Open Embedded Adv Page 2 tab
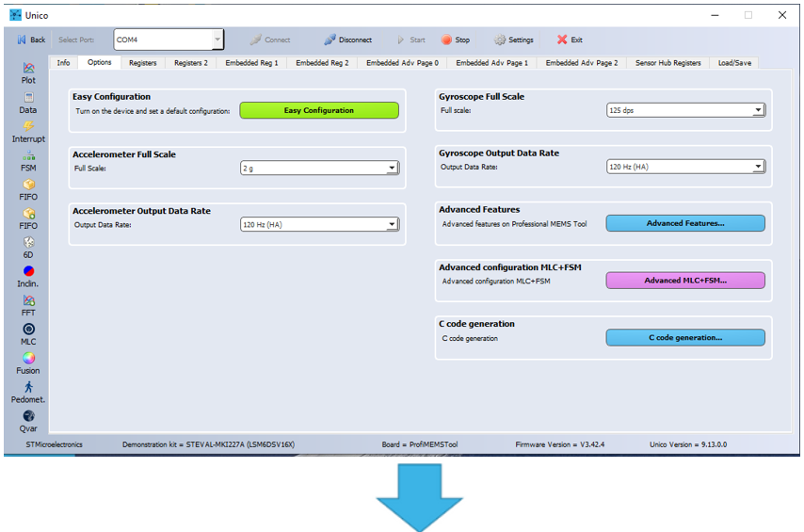The image size is (804, 532). [582, 62]
